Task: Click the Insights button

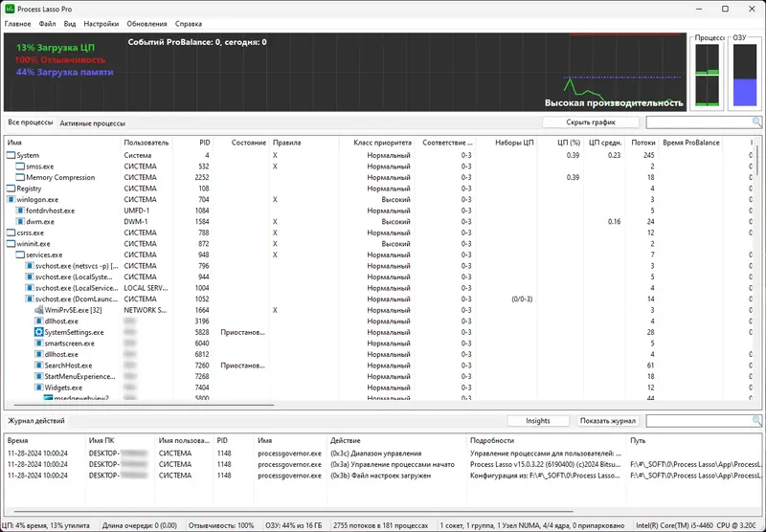Action: click(538, 421)
